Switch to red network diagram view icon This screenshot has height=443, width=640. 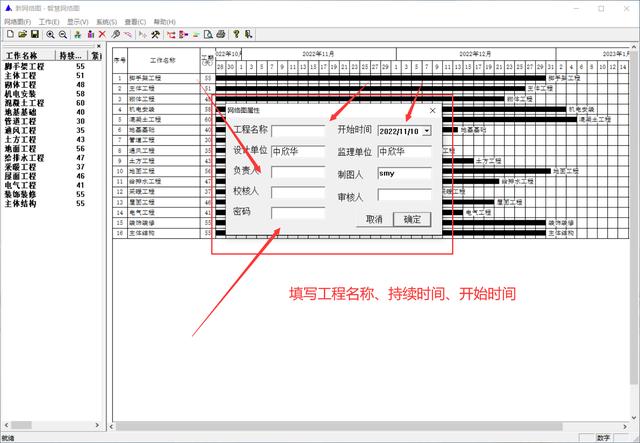point(171,35)
